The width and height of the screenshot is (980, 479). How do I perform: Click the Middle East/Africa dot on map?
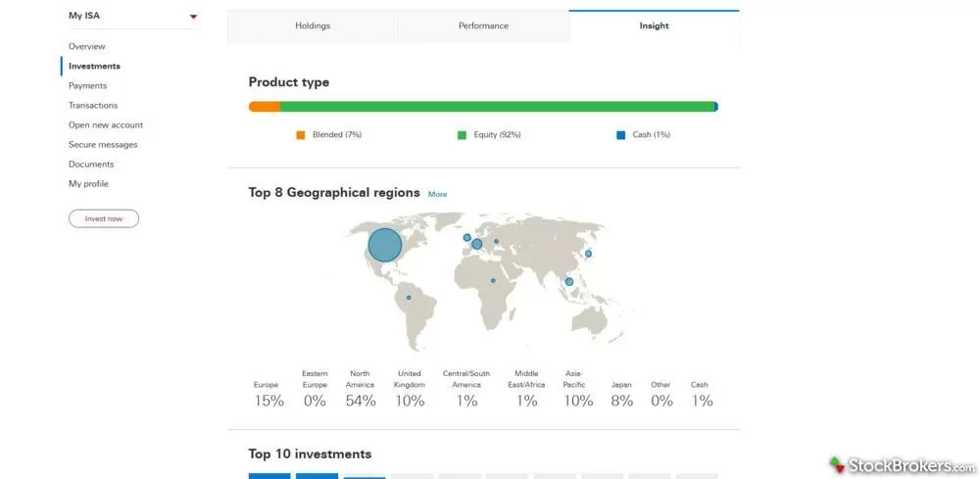click(x=493, y=280)
